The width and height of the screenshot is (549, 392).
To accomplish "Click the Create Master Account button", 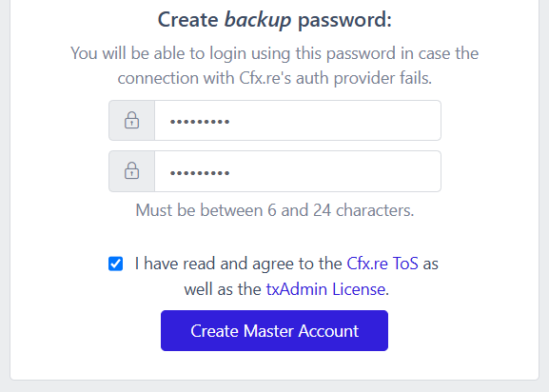I will [274, 330].
